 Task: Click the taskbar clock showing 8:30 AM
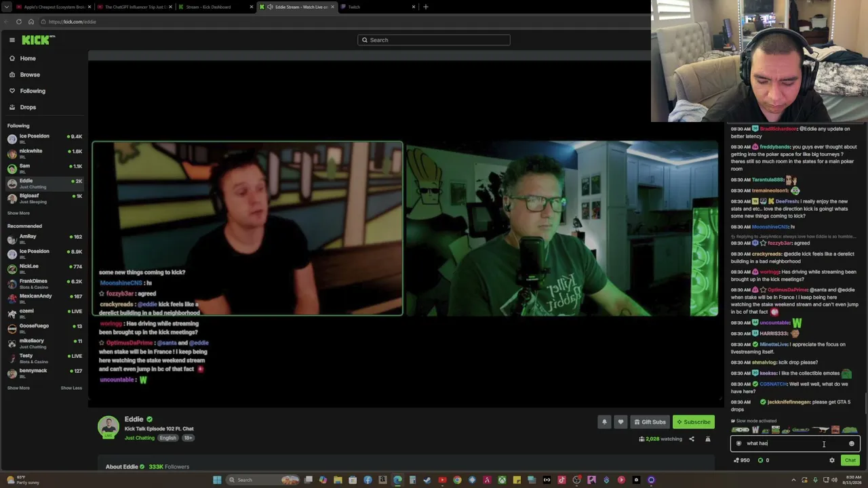[852, 480]
